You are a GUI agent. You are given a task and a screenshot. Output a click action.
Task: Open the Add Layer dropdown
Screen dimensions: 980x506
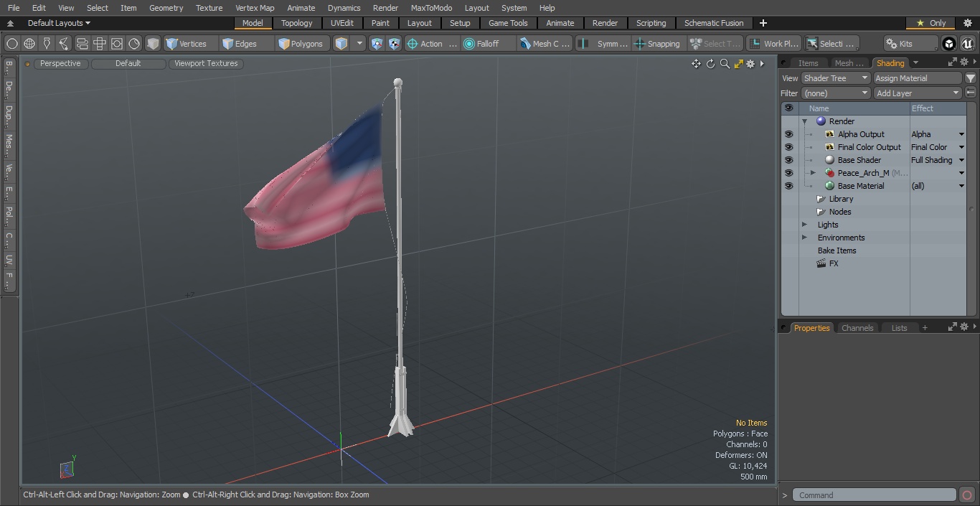(x=918, y=93)
